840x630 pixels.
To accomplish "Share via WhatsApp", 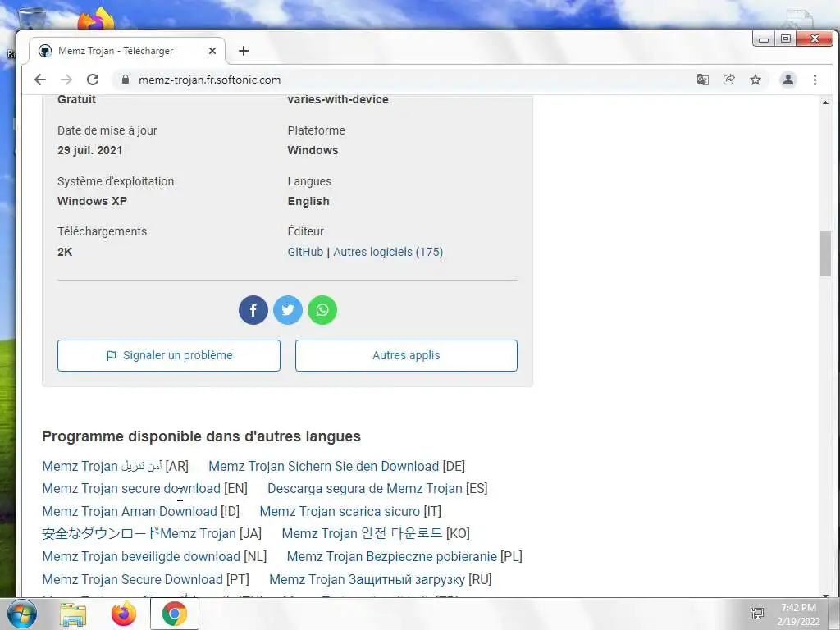I will [x=322, y=310].
